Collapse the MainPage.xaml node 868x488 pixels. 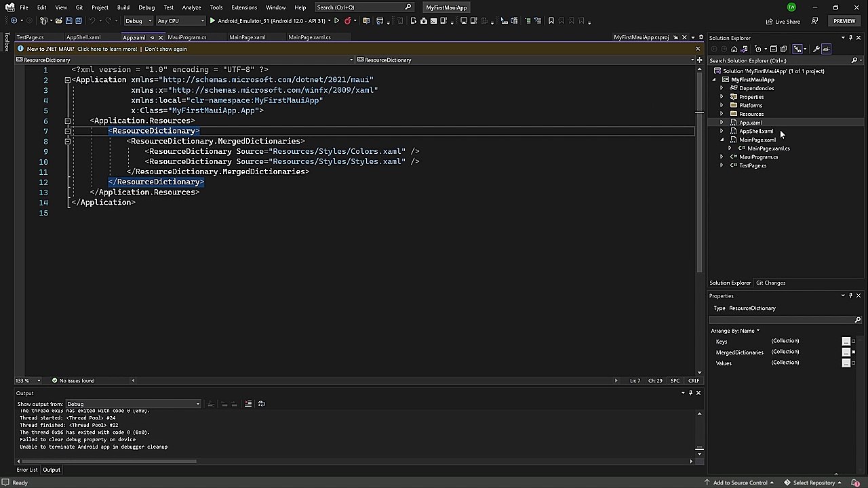tap(722, 140)
